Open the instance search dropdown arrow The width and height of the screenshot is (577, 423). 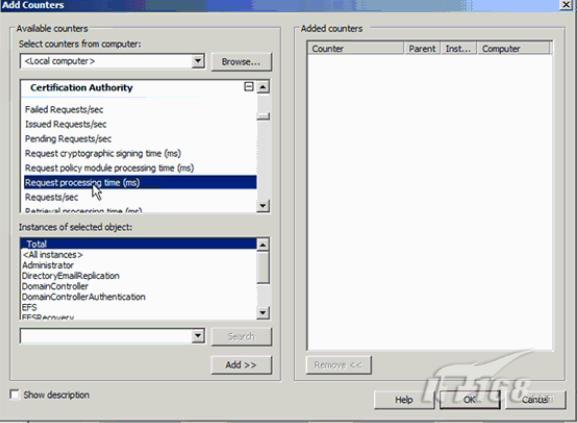(x=198, y=335)
